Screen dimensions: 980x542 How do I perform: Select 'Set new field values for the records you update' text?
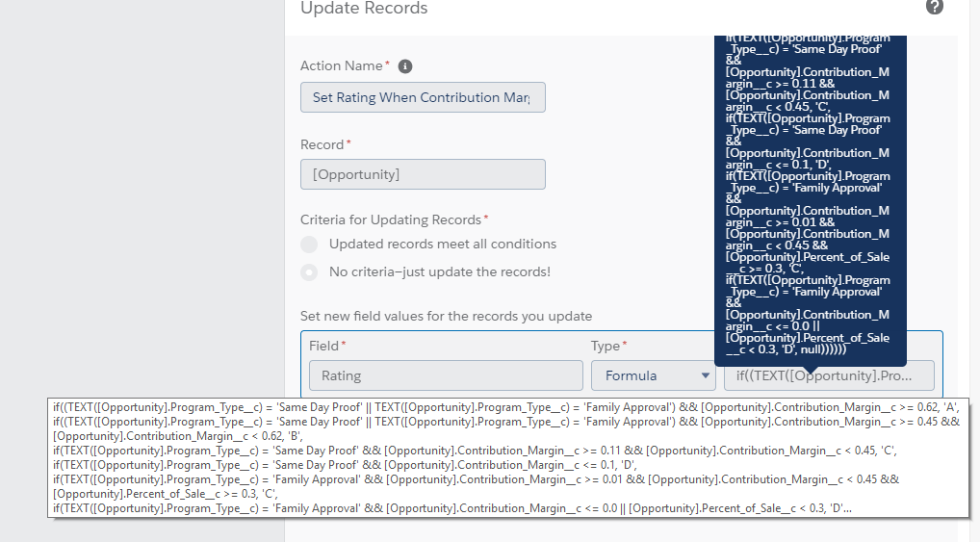[447, 317]
